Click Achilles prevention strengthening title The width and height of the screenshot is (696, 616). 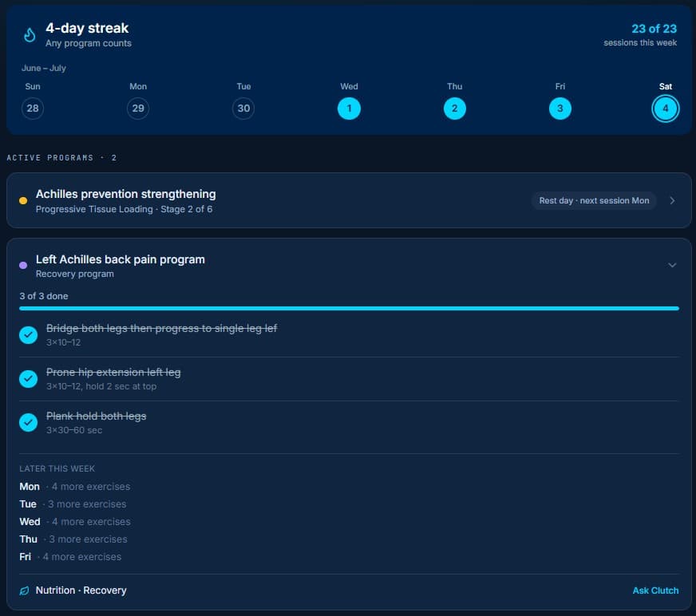pyautogui.click(x=126, y=195)
